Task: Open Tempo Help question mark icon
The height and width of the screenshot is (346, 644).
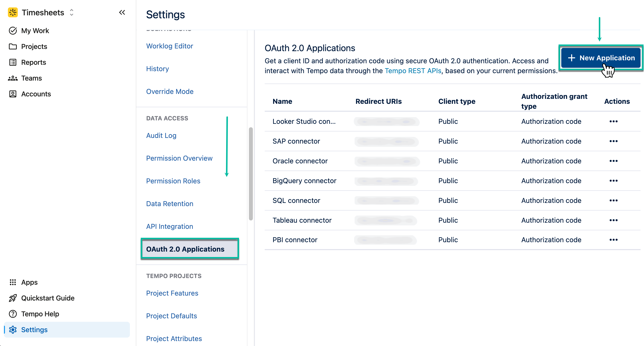Action: click(13, 314)
